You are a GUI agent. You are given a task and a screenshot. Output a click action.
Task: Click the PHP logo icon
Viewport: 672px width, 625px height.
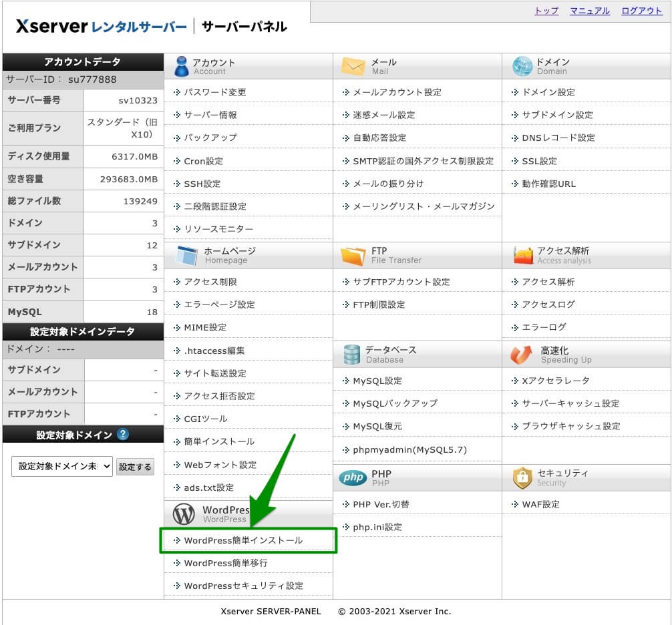353,477
